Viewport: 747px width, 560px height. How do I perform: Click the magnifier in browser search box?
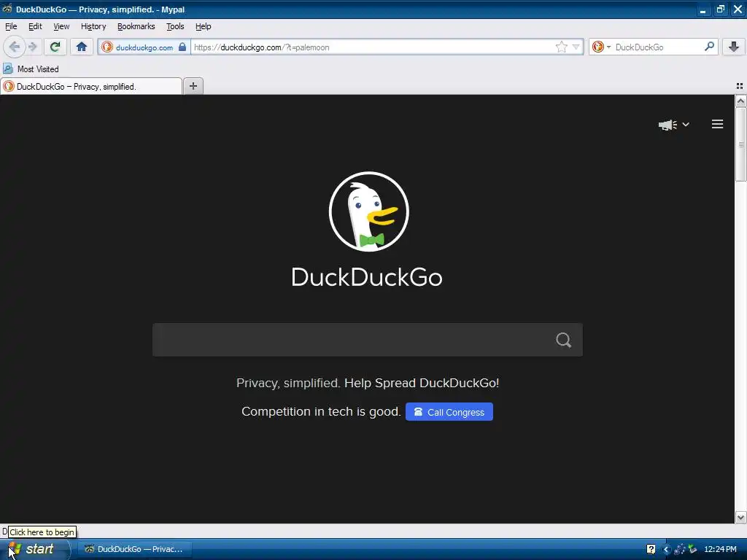pyautogui.click(x=709, y=47)
